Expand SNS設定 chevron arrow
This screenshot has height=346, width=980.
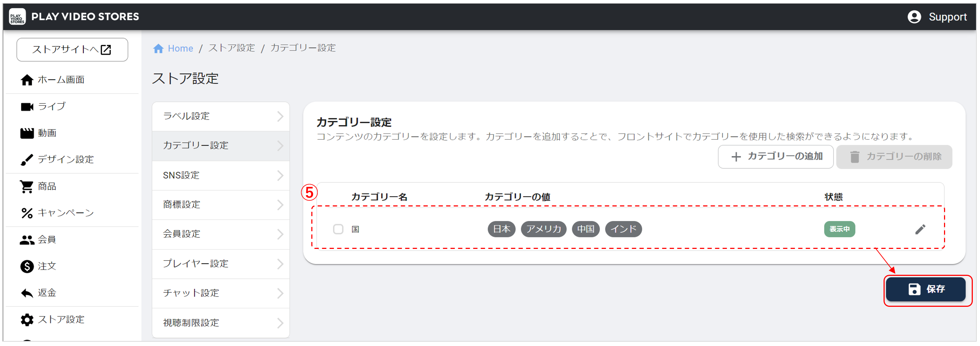coord(280,176)
